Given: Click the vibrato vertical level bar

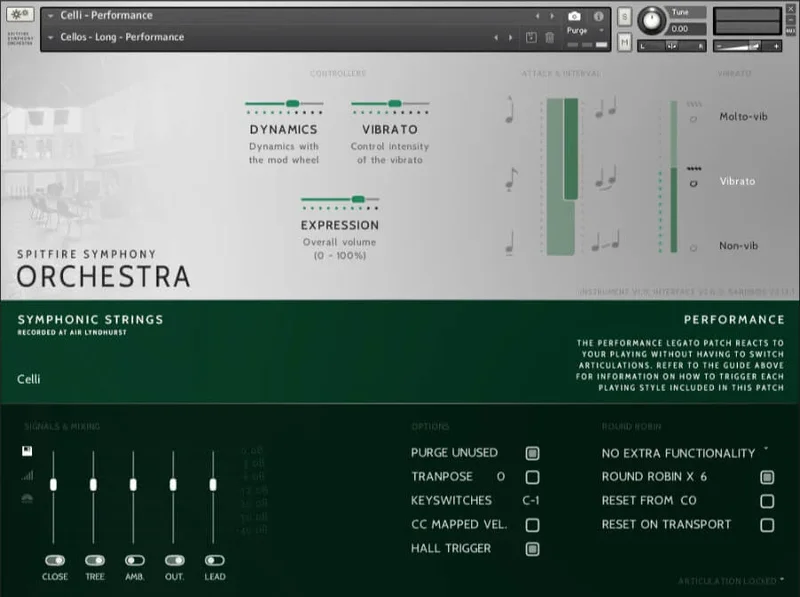Looking at the screenshot, I should coord(673,176).
